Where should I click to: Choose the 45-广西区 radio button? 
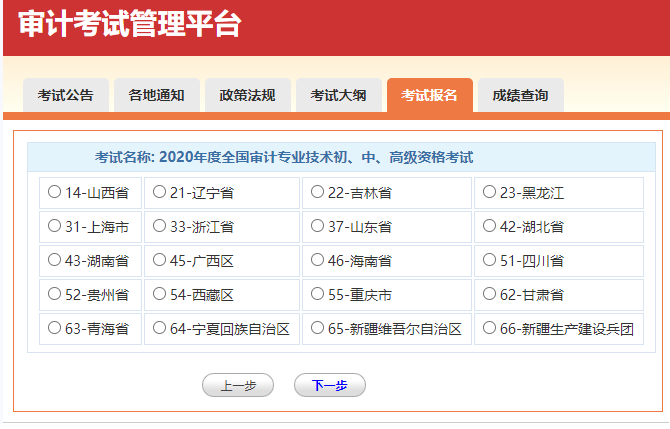pos(159,259)
